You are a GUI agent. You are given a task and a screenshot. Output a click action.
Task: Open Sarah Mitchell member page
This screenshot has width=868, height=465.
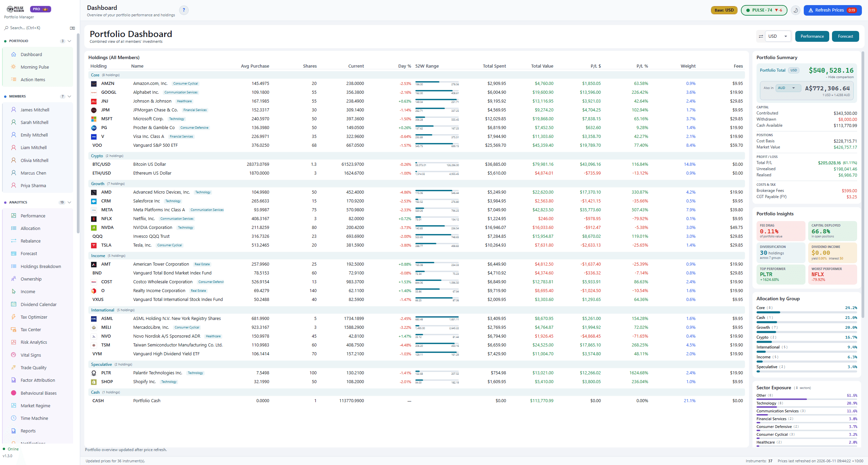tap(34, 122)
